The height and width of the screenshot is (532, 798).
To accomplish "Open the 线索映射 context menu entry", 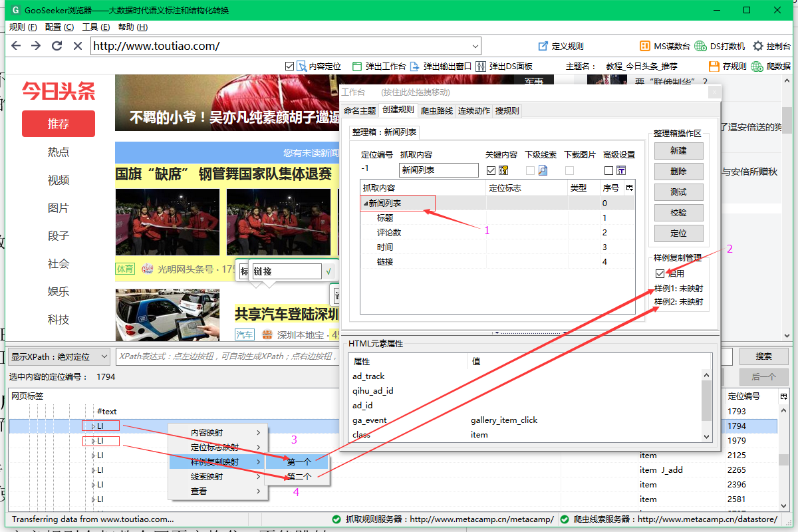I will tap(218, 477).
